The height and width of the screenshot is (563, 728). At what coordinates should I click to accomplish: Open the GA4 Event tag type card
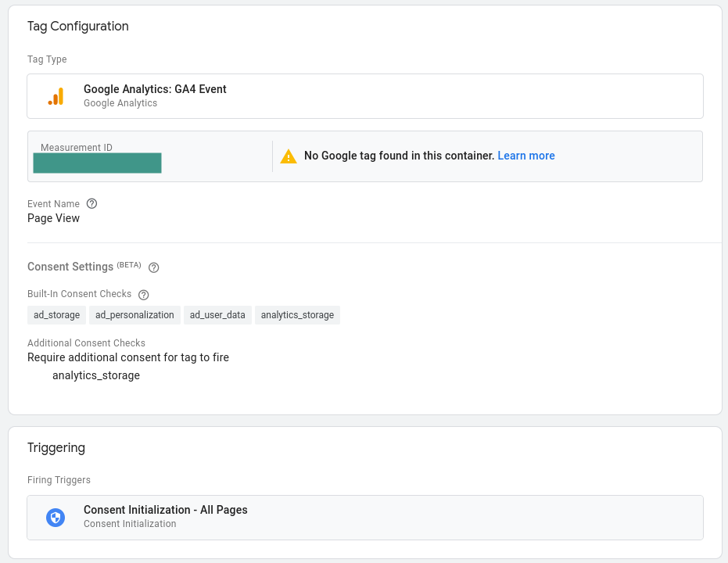(364, 95)
